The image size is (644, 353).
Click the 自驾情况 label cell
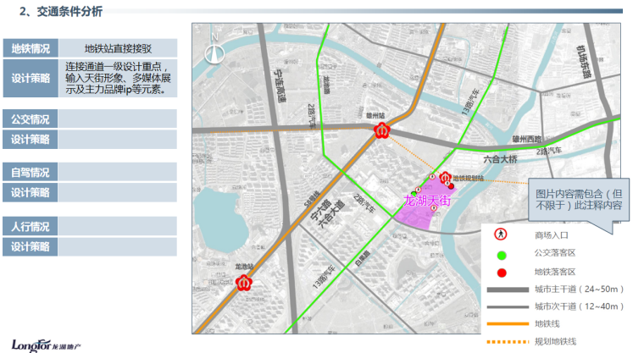pos(31,173)
